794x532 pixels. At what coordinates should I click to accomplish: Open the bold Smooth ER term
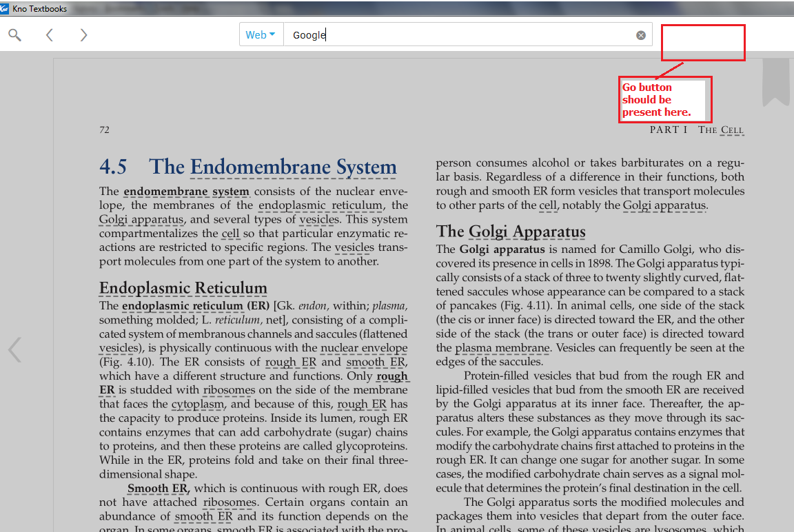[158, 489]
